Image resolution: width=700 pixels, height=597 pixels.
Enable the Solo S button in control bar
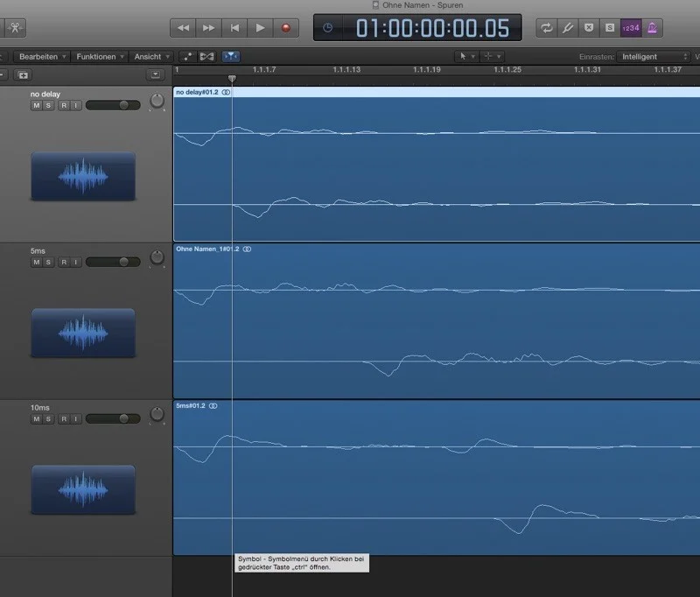point(609,28)
